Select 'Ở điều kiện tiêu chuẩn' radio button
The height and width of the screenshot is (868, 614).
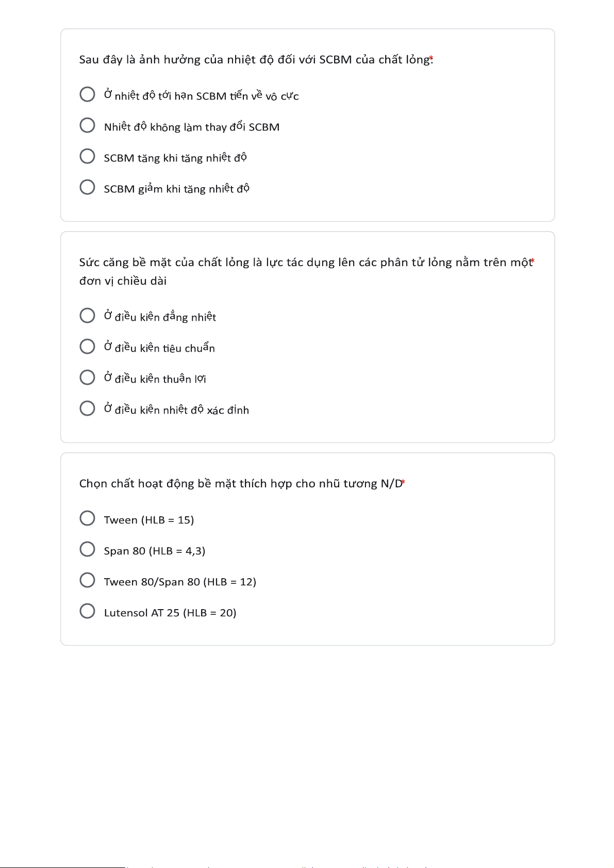88,347
